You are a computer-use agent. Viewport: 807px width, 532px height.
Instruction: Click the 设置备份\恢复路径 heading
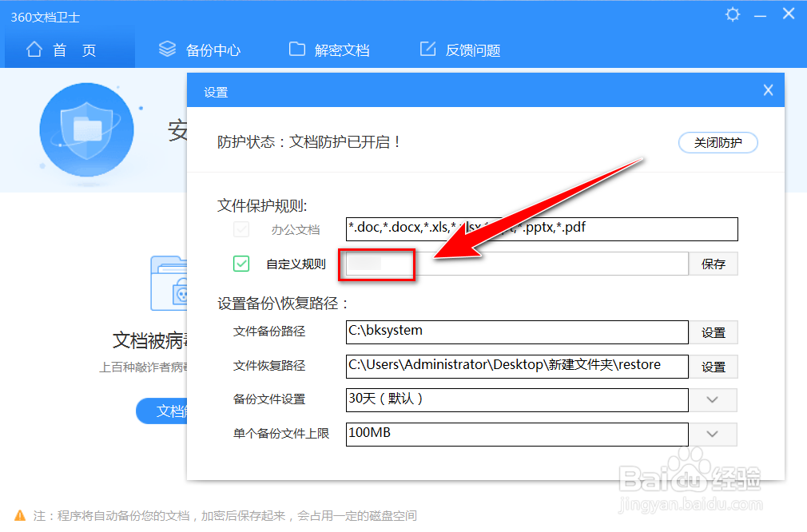click(283, 304)
